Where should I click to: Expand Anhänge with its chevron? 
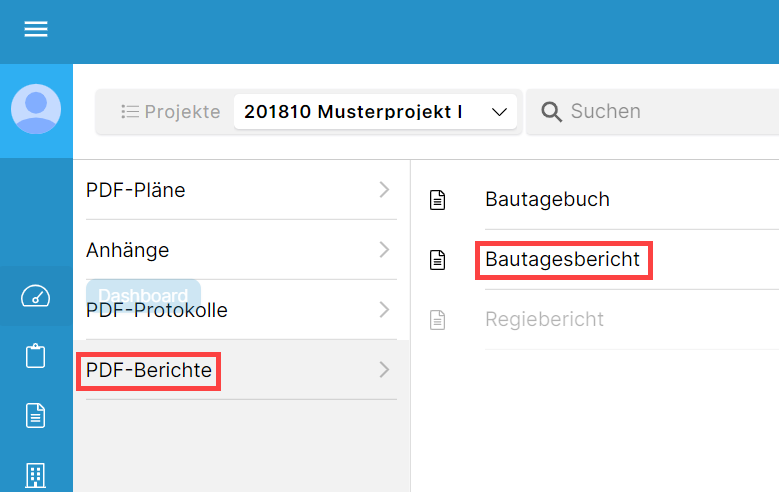point(384,249)
